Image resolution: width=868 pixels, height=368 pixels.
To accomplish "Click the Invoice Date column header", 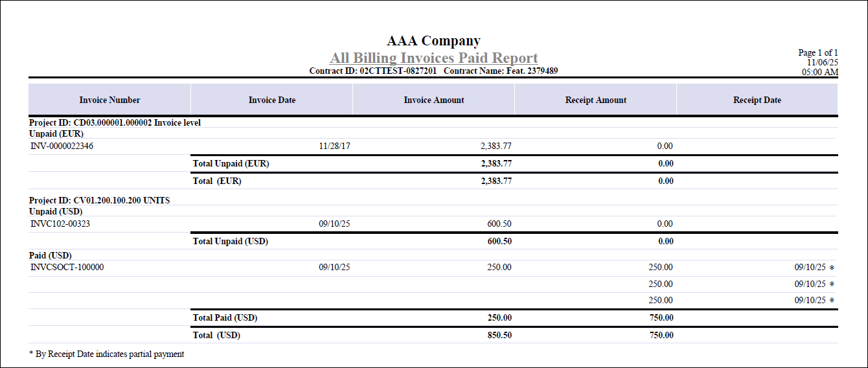I will click(271, 100).
